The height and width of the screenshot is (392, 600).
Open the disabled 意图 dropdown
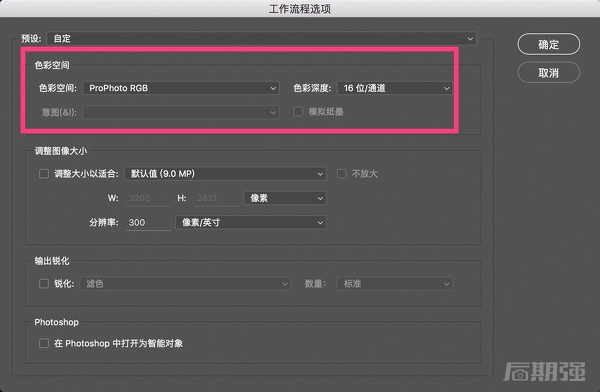tap(181, 112)
